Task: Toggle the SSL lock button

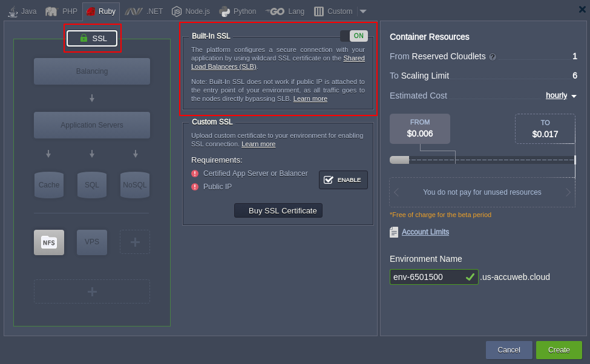Action: pos(92,39)
